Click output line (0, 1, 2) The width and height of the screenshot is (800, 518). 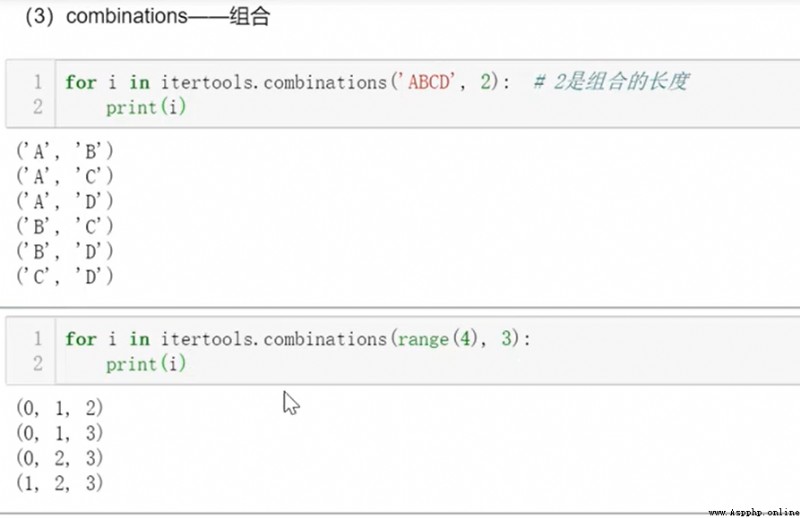tap(60, 408)
